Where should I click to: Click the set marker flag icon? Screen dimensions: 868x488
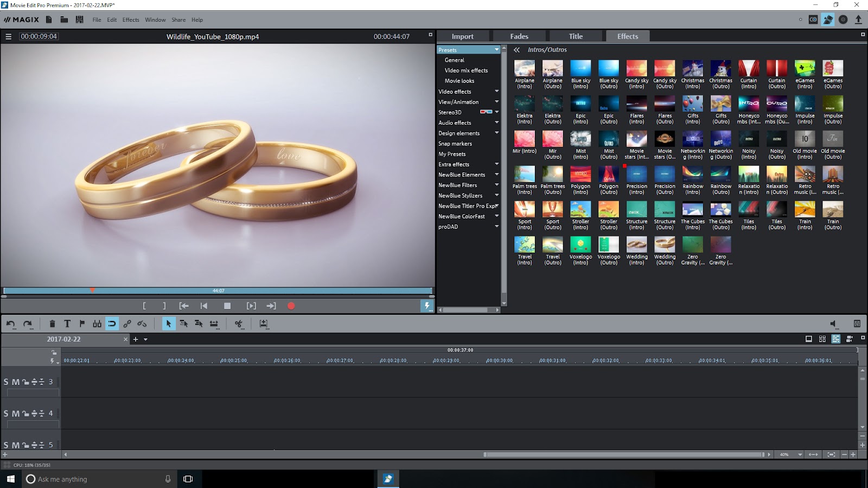[x=82, y=324]
